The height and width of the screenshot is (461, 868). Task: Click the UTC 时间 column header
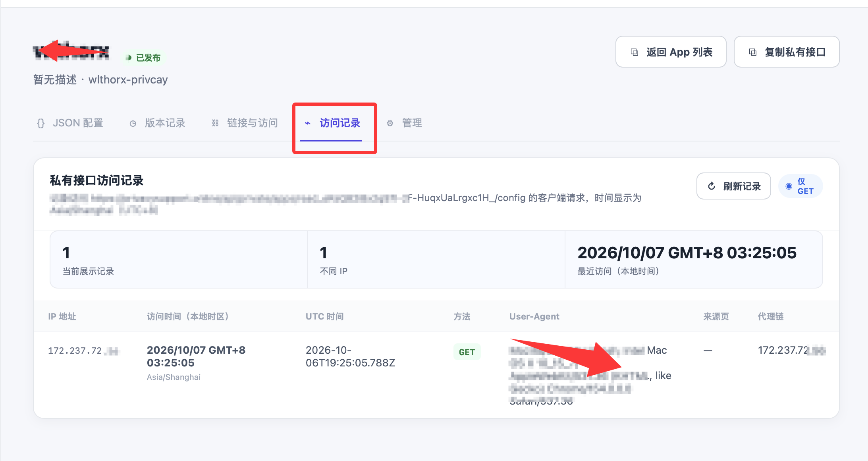click(x=324, y=316)
